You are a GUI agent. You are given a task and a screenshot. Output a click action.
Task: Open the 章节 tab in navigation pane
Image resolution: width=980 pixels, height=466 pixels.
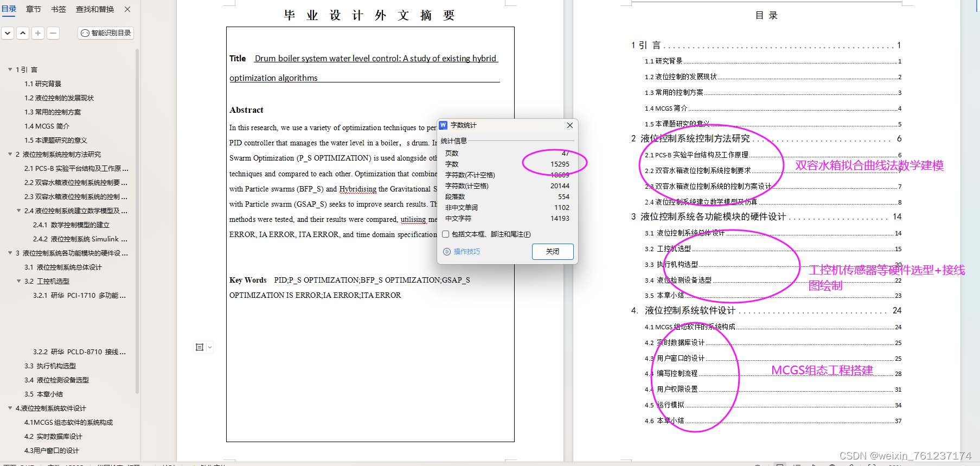point(34,9)
